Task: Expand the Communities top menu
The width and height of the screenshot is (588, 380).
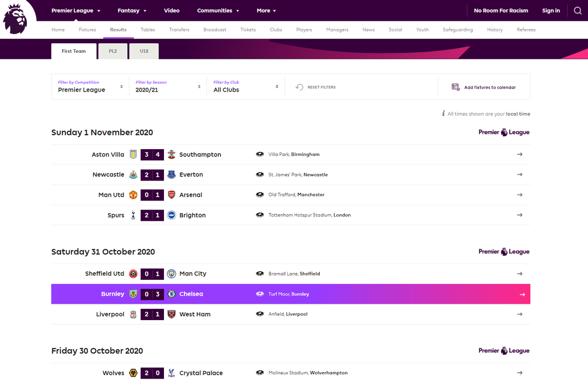Action: coord(218,10)
